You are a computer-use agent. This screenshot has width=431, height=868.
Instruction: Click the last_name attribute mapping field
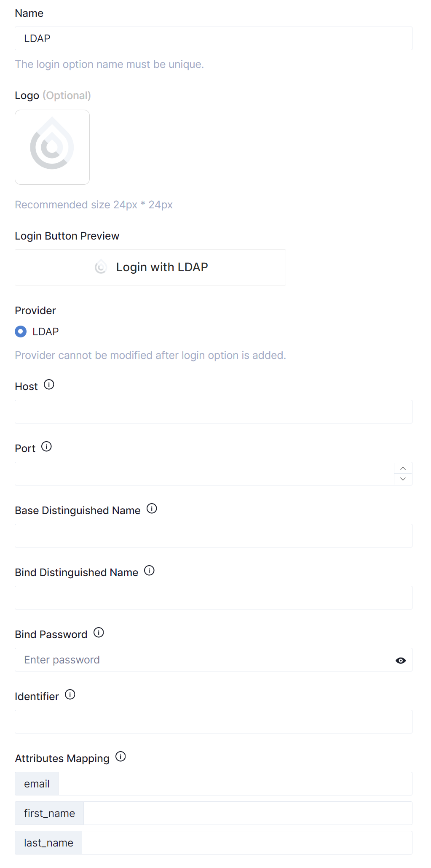246,843
